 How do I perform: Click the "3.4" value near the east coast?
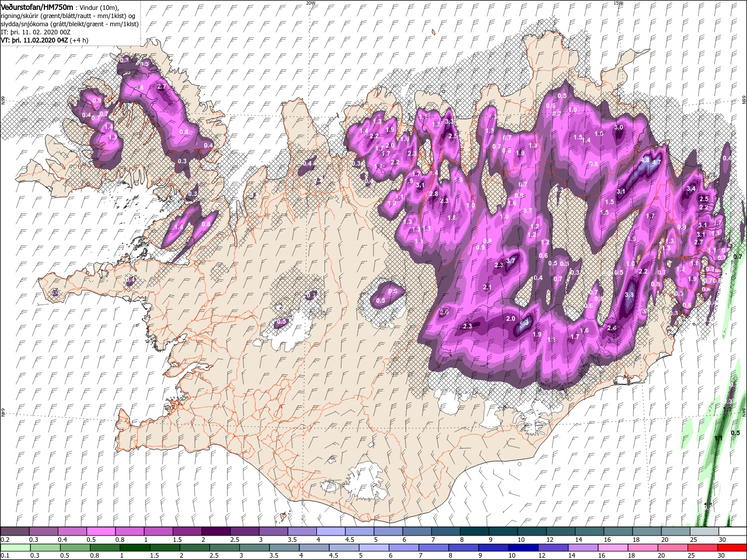[691, 188]
